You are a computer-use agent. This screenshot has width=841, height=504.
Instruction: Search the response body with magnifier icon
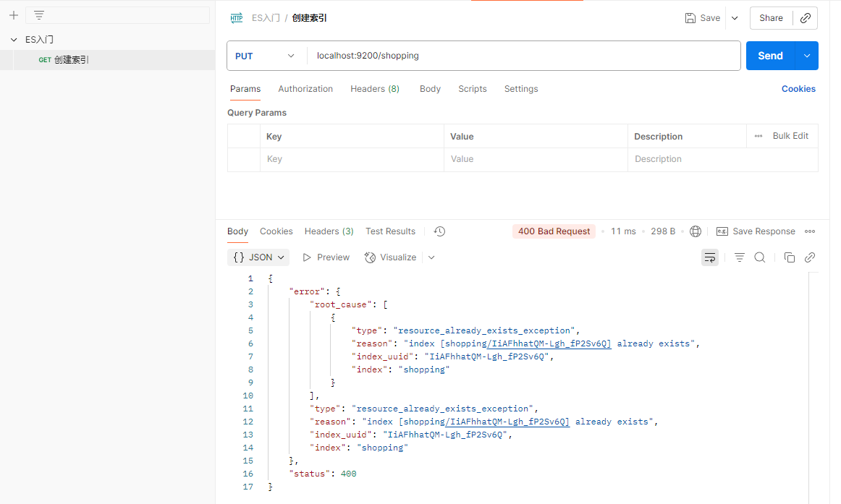coord(760,257)
